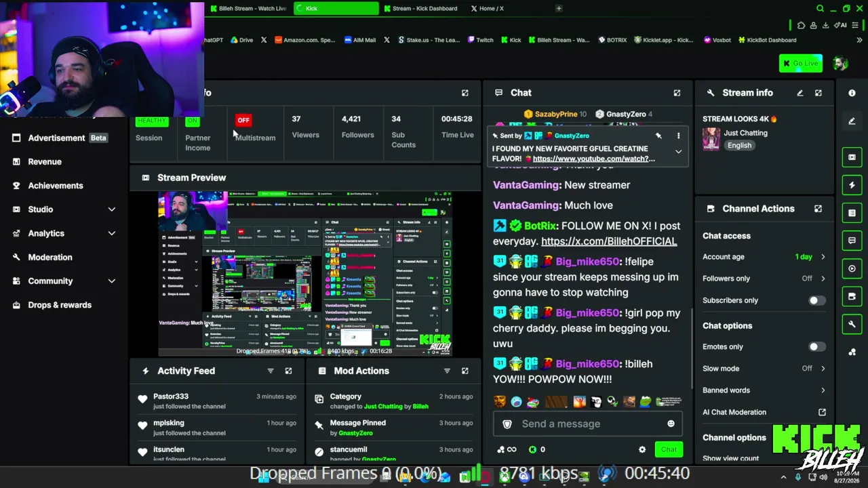Screen dimensions: 868x488
Task: Click the Go Live button
Action: [x=801, y=64]
